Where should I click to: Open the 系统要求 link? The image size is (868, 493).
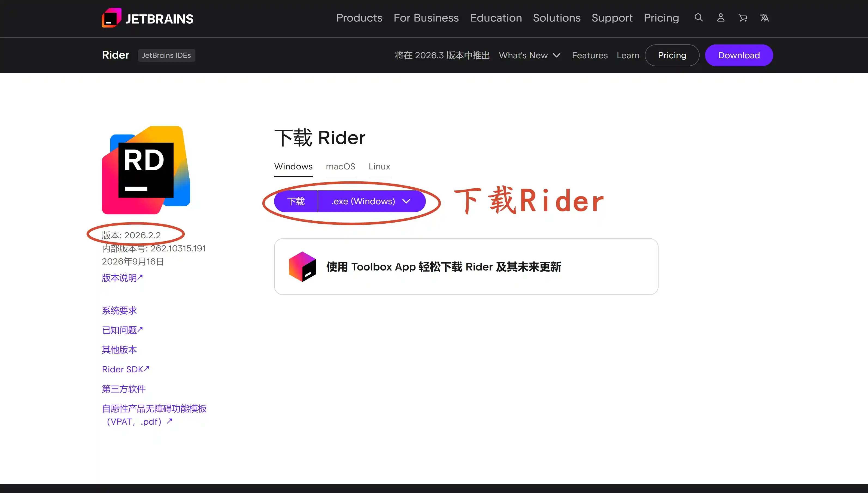click(x=119, y=311)
